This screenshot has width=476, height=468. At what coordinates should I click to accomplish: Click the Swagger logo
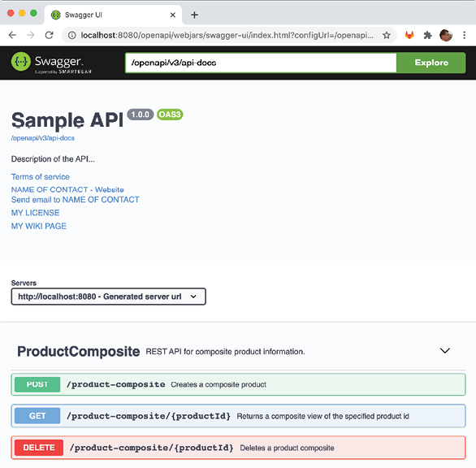(51, 63)
